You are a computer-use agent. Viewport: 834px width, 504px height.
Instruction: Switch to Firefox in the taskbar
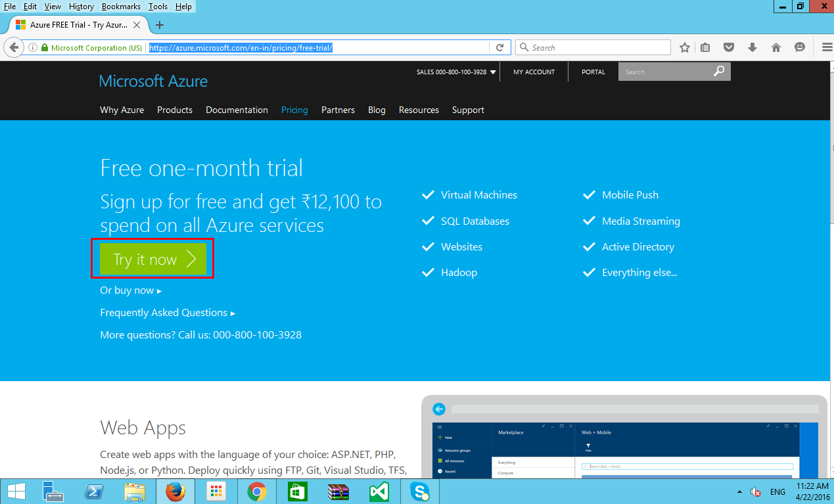coord(175,491)
